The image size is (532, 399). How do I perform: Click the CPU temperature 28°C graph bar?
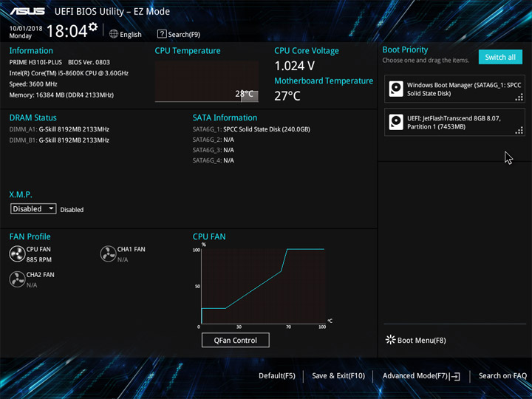250,95
